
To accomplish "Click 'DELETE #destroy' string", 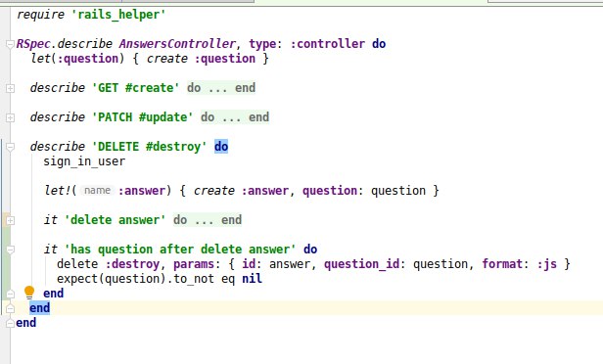I will [149, 147].
